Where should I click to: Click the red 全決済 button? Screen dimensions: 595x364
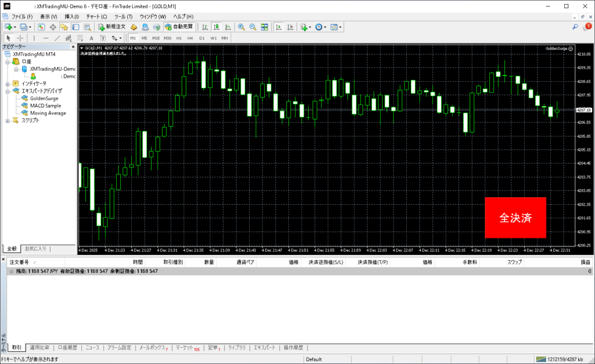(x=515, y=218)
